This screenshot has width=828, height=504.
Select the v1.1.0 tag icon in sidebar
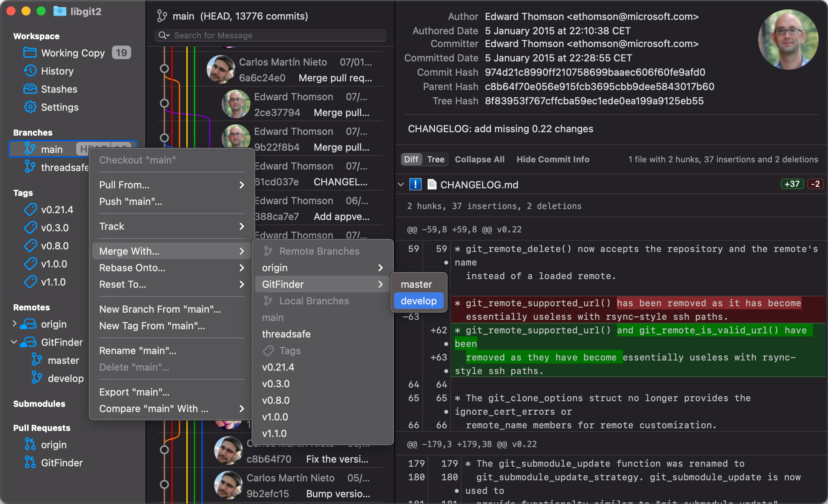[x=31, y=282]
